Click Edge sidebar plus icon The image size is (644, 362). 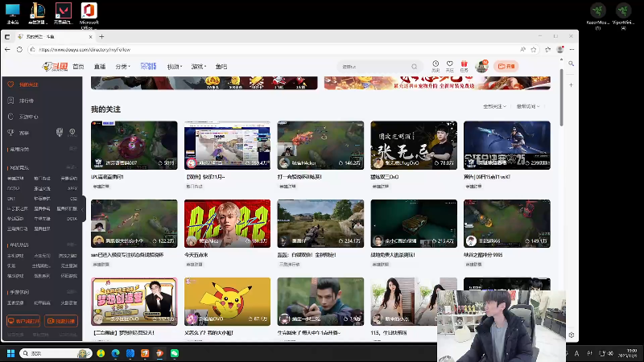571,85
